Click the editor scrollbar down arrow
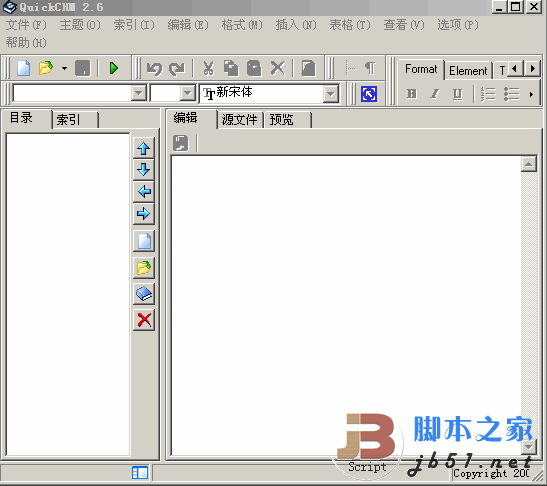 (x=529, y=447)
